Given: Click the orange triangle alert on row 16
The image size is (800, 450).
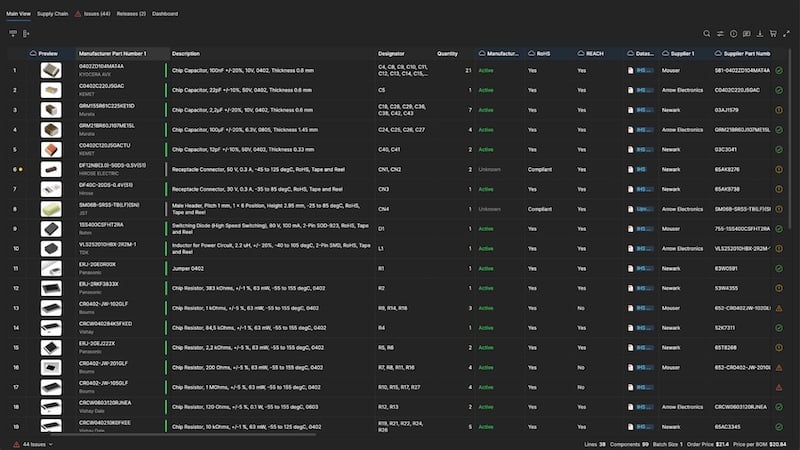Looking at the screenshot, I should tap(779, 367).
